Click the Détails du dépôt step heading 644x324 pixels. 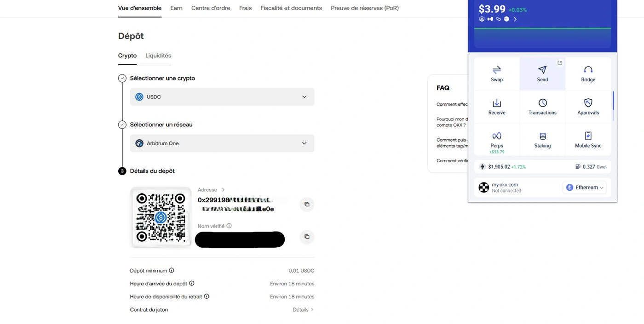point(152,171)
